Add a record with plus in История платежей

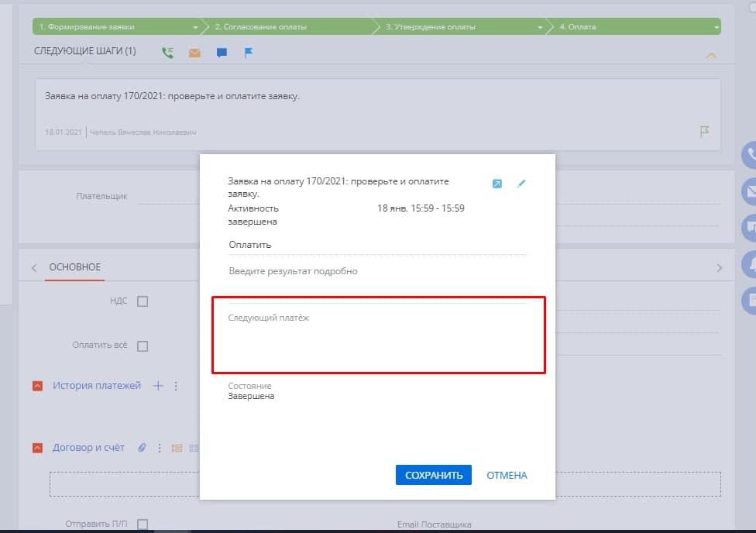[158, 385]
